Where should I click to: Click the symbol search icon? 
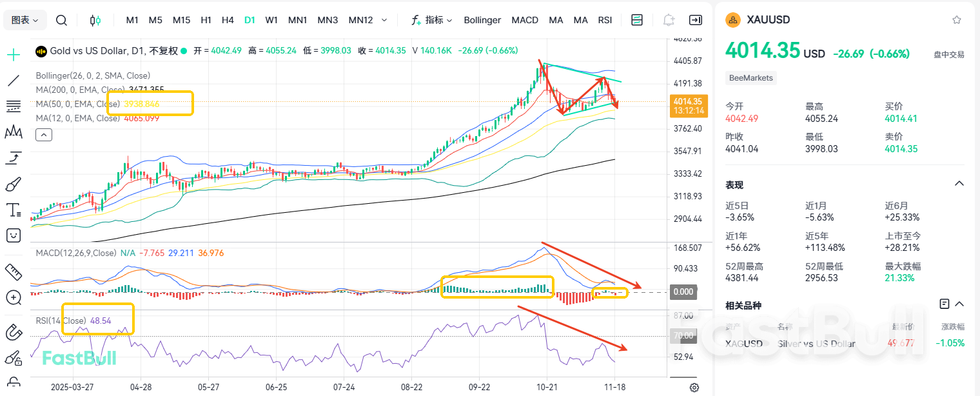pos(61,19)
